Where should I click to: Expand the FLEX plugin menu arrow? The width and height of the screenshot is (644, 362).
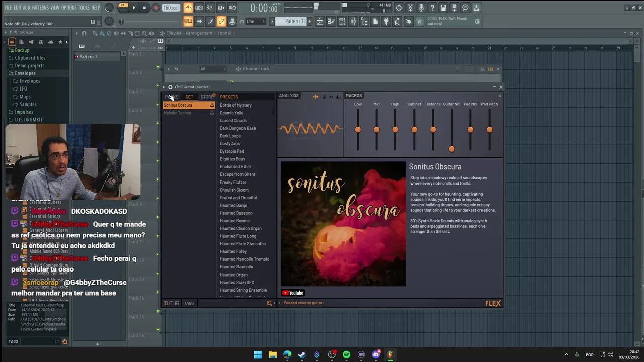(x=165, y=87)
